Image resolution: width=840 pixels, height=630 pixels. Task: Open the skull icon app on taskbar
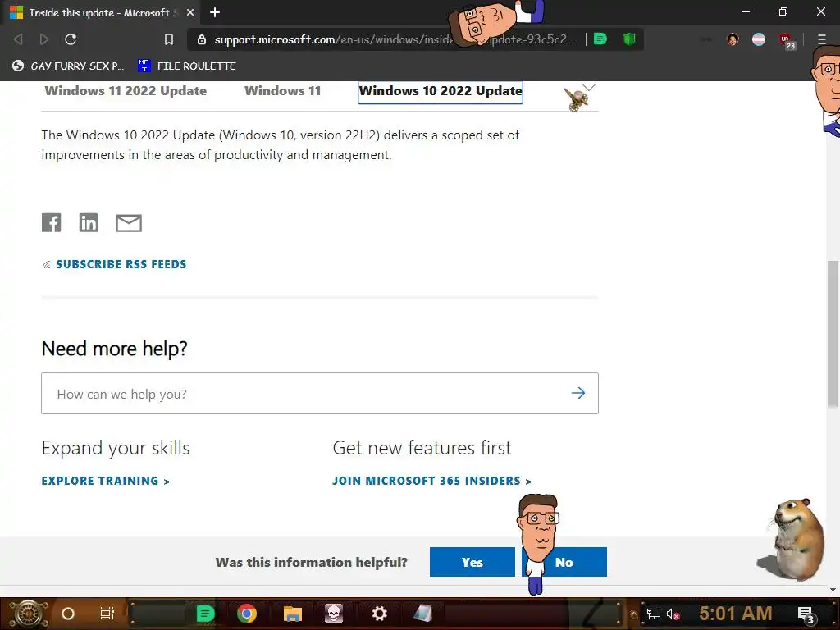click(334, 614)
